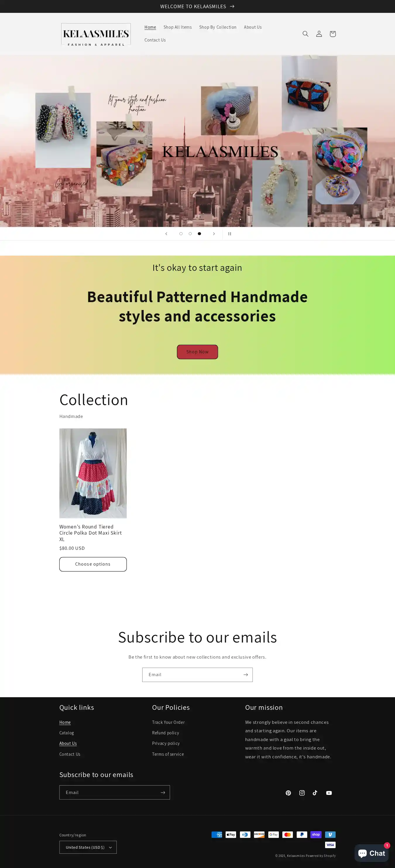Screen dimensions: 395x868
Task: Visit the Instagram social icon
Action: (302, 793)
